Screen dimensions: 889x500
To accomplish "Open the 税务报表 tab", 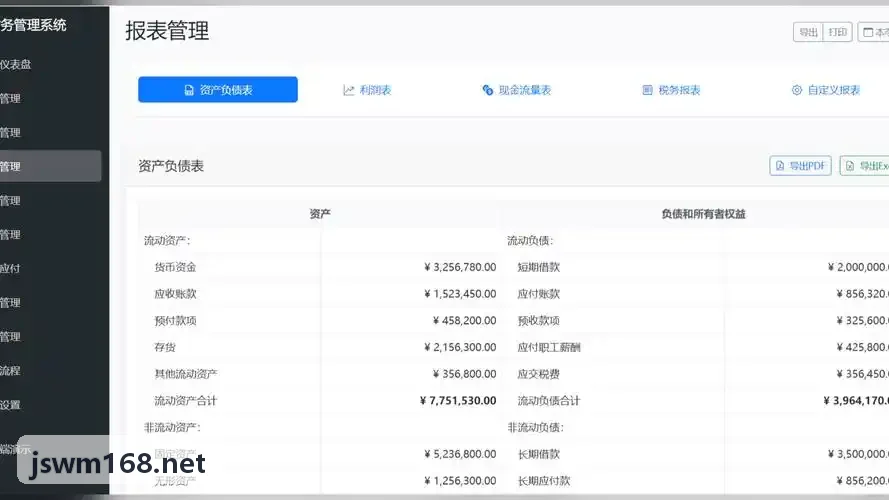I will pos(671,90).
